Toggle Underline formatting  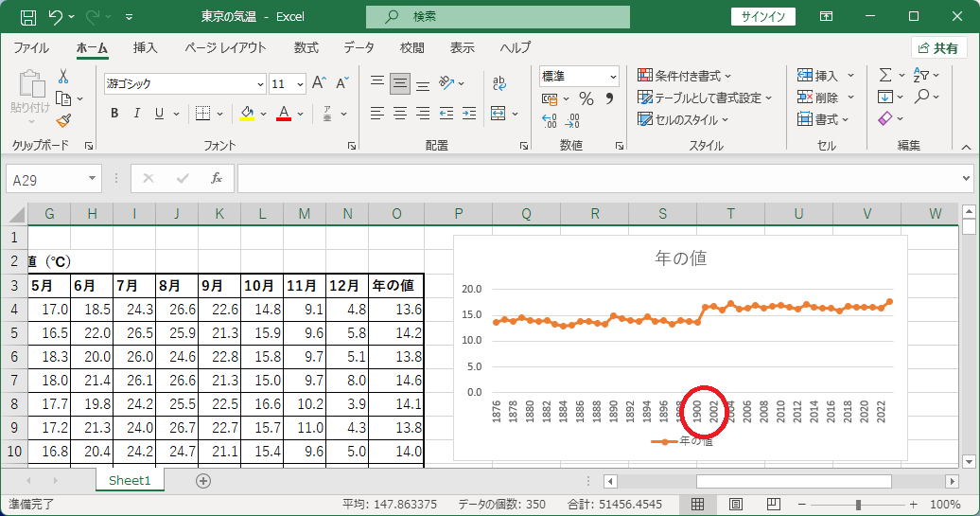159,114
